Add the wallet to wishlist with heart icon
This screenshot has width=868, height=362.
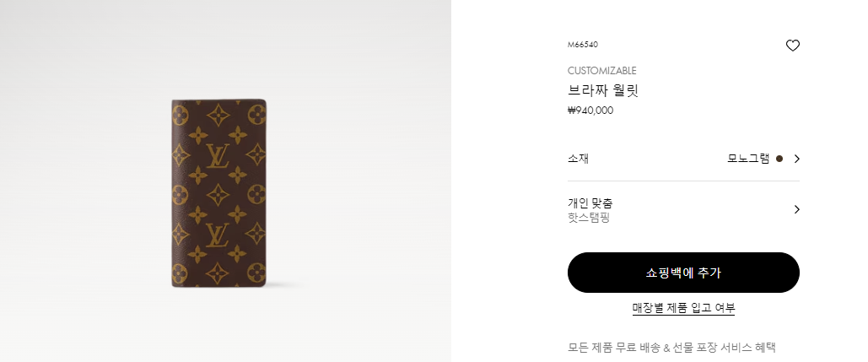(x=793, y=46)
